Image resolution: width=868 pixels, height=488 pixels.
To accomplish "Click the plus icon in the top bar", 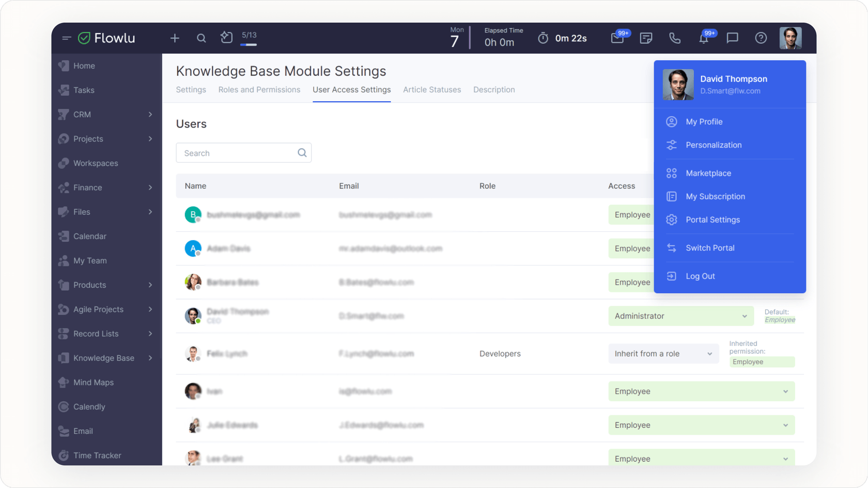I will 175,38.
